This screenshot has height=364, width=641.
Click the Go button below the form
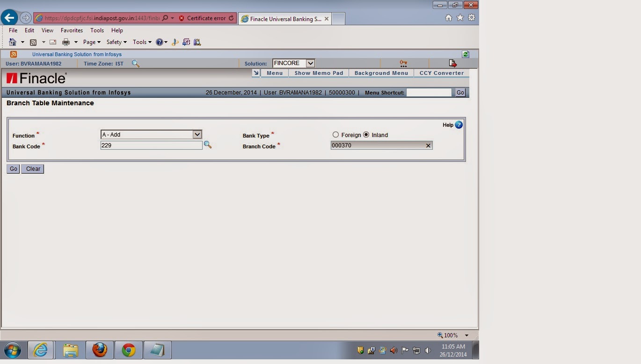tap(13, 169)
